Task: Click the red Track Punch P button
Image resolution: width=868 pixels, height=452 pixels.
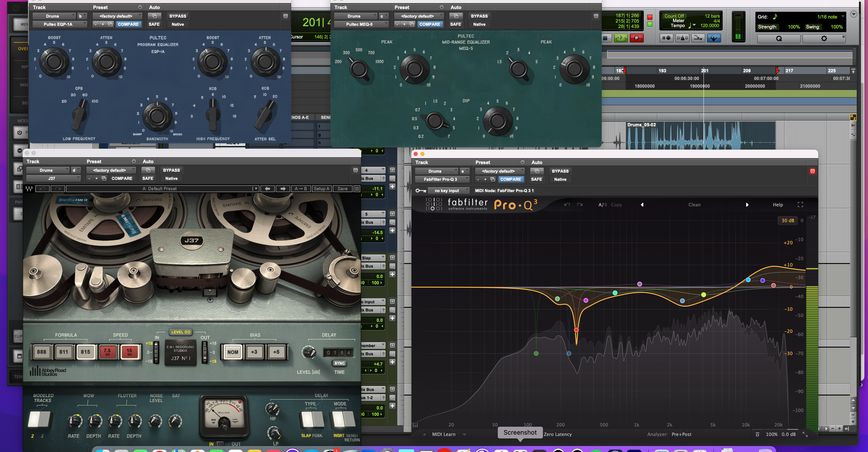Action: [x=637, y=38]
